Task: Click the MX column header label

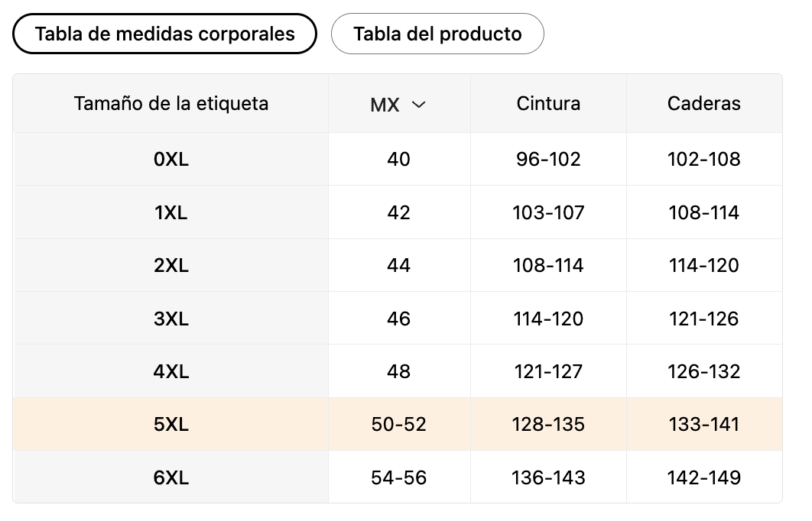Action: 385,105
